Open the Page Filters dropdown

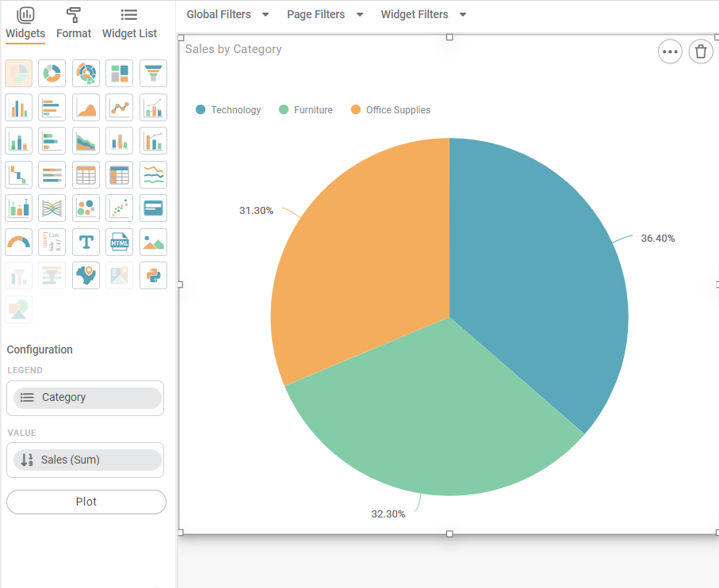pos(325,14)
